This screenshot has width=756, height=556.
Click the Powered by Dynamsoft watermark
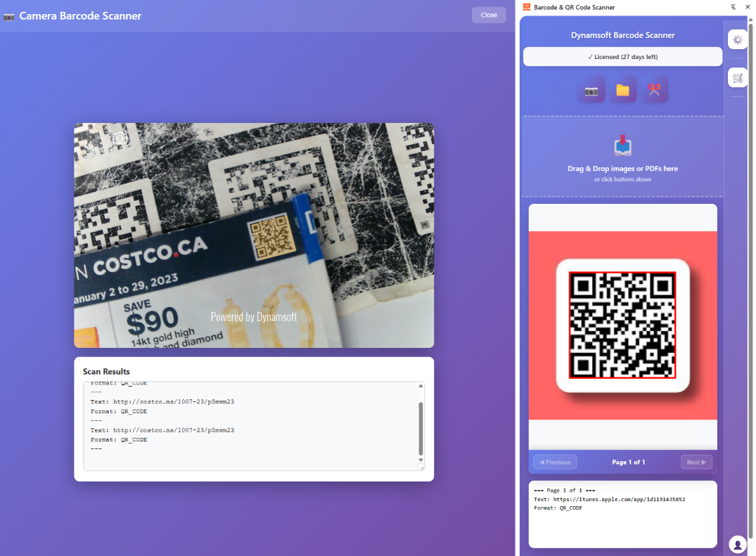point(253,316)
